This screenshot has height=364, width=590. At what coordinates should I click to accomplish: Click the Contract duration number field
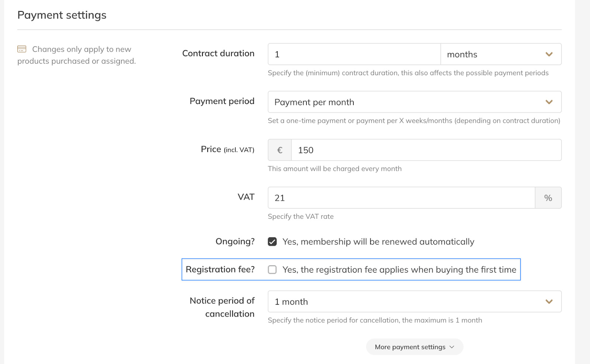click(354, 54)
